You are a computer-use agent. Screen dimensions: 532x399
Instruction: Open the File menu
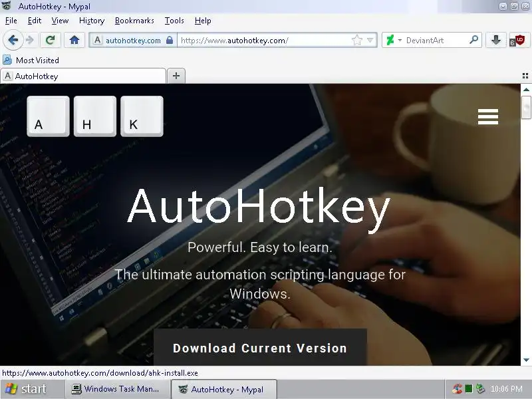point(11,21)
